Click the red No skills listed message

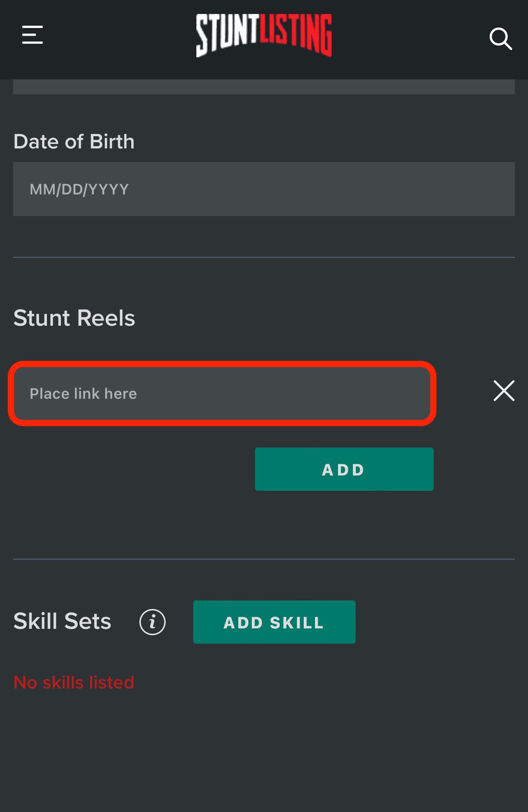(74, 682)
